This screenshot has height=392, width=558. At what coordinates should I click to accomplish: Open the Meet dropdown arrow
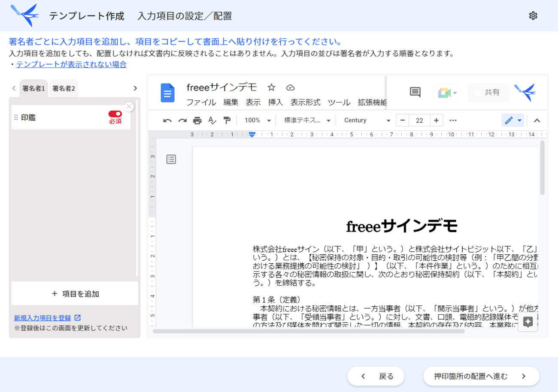click(455, 93)
